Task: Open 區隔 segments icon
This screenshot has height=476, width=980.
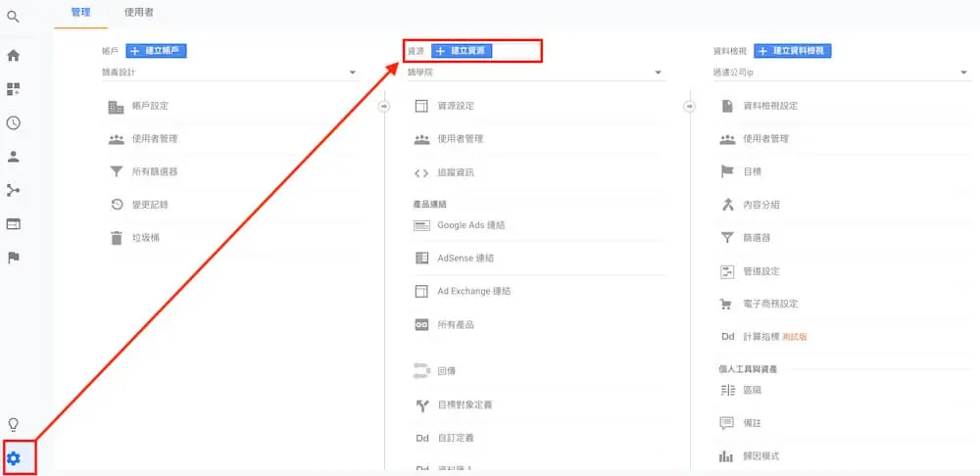Action: click(727, 391)
